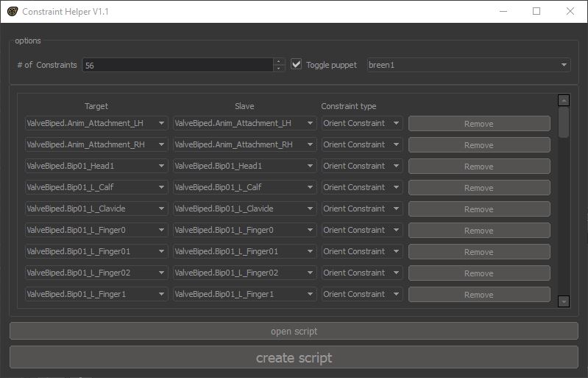Click the Slave column header text
588x378 pixels.
[x=244, y=106]
